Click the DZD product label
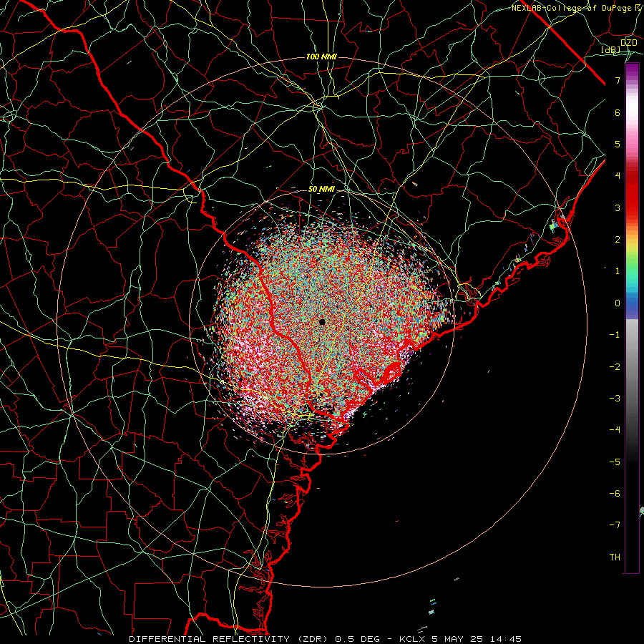Screen dimensions: 644x644 coord(628,43)
